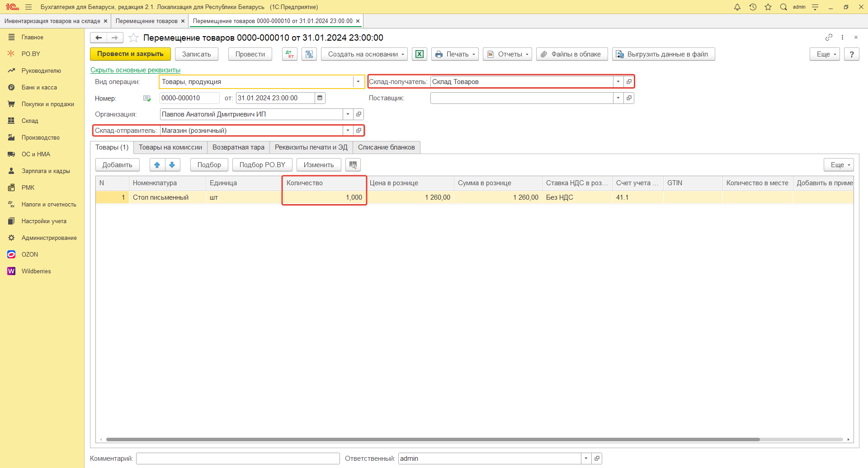Image resolution: width=868 pixels, height=468 pixels.
Task: Click Скрыть основные реквизиты link
Action: (x=135, y=70)
